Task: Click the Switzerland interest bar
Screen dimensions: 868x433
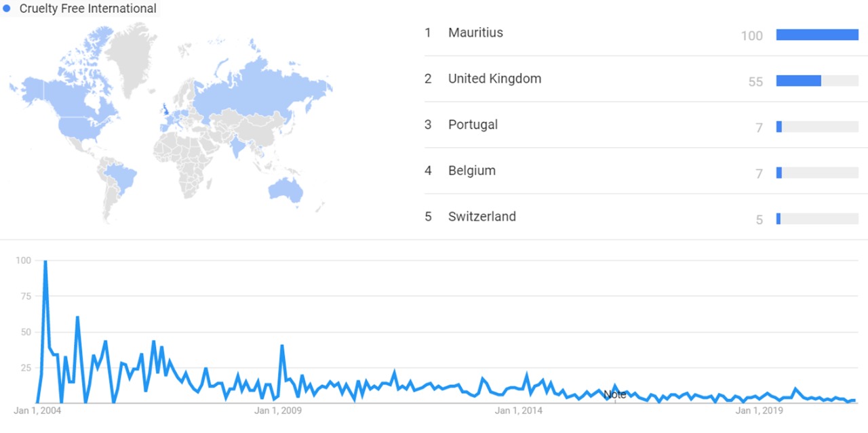Action: tap(778, 219)
